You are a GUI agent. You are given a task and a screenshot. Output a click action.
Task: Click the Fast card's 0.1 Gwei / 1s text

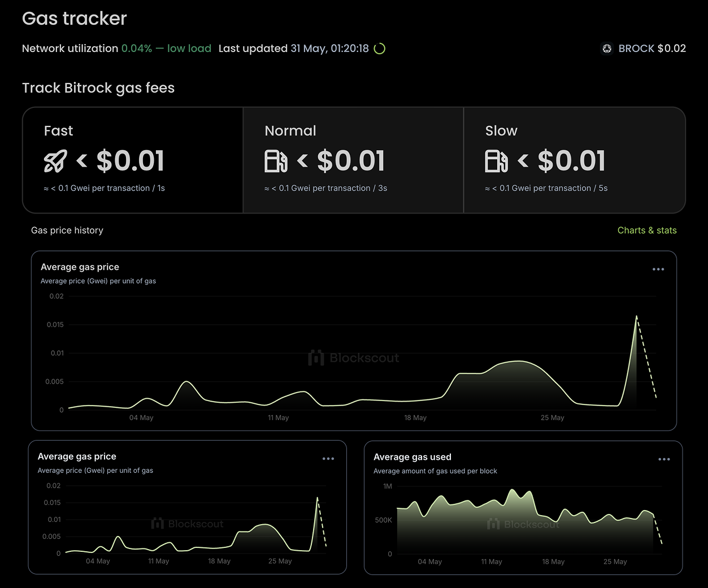pos(105,188)
